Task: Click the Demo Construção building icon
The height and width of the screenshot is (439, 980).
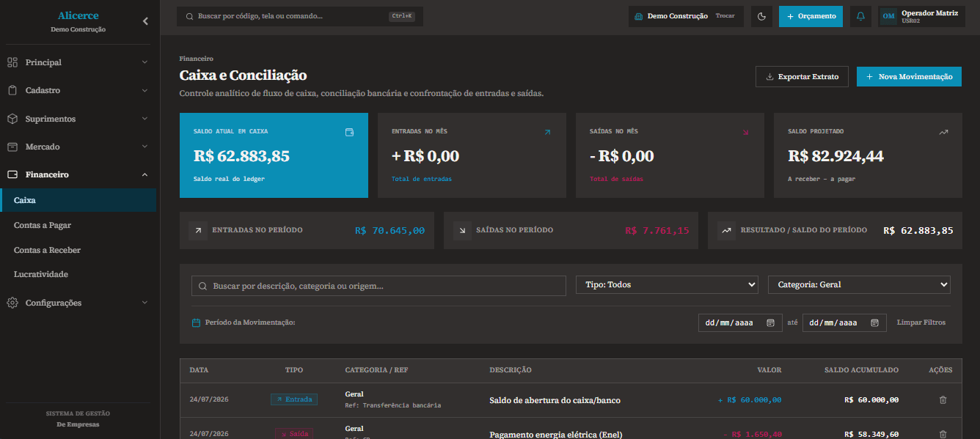Action: click(638, 16)
